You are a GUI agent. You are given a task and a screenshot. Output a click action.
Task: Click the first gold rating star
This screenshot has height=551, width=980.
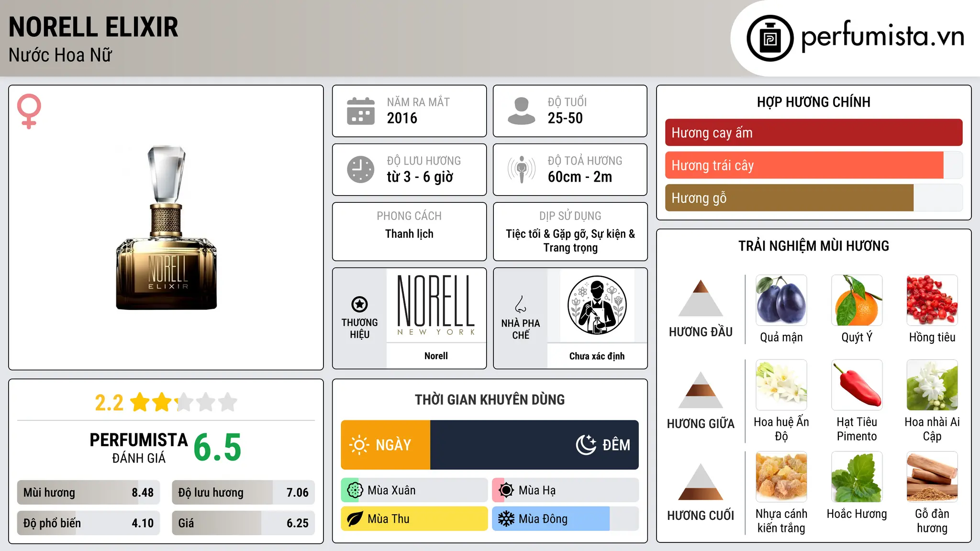(x=140, y=402)
